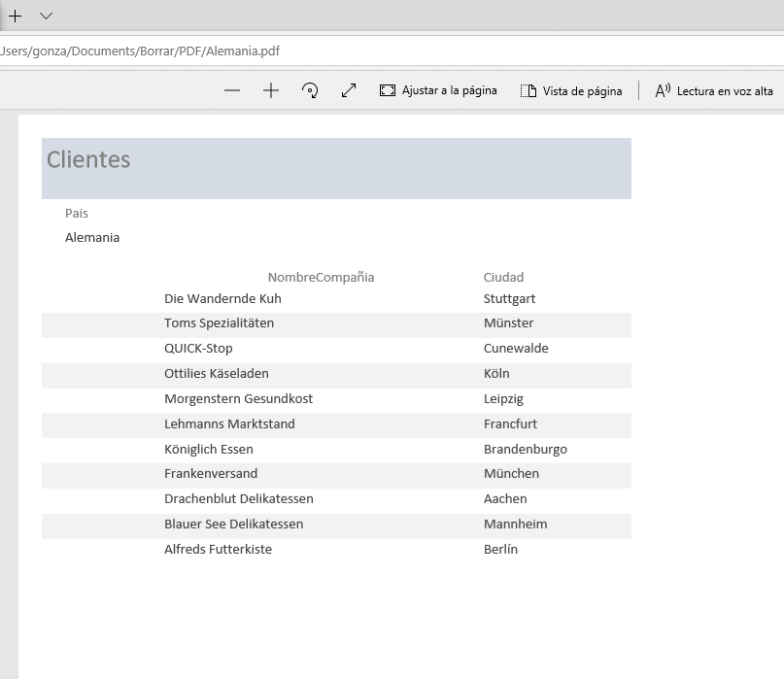The height and width of the screenshot is (679, 784).
Task: Zoom out of the PDF document
Action: (x=232, y=89)
